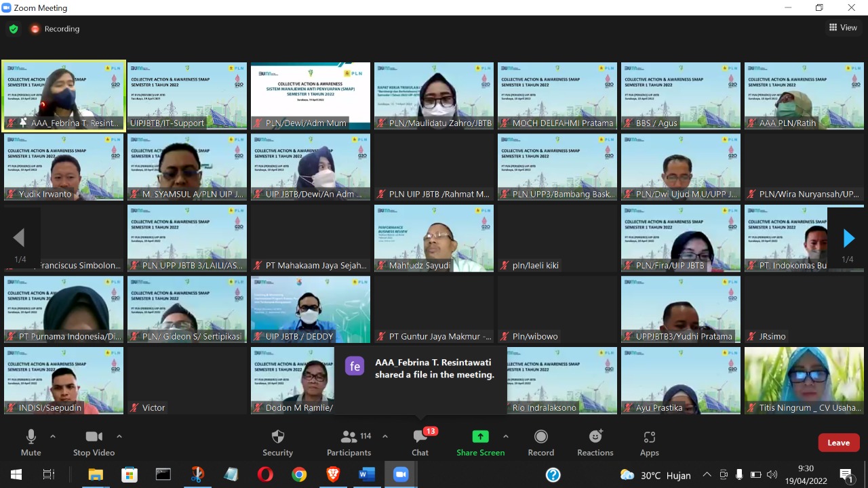Click the green encryption shield icon
This screenshot has height=488, width=868.
[x=14, y=29]
